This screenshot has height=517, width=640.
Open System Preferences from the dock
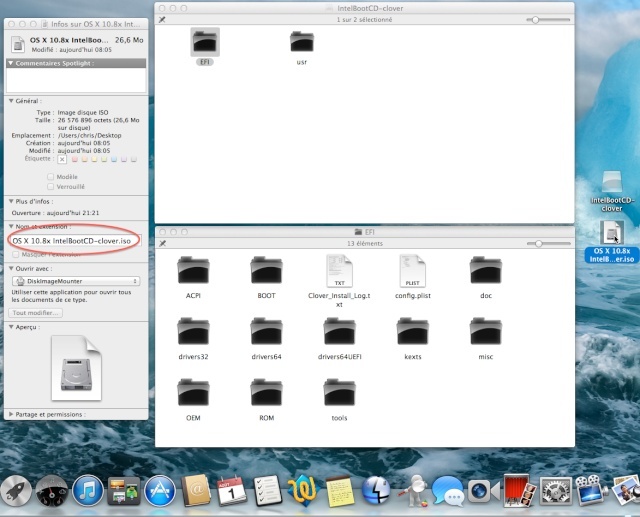556,491
